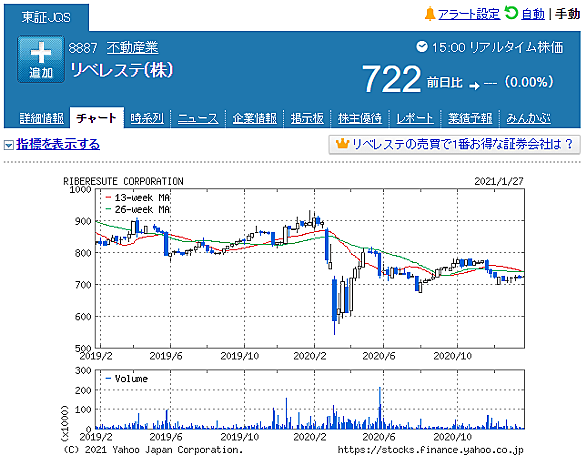Click the arrow icon next to 前日比
586x460 pixels.
(474, 86)
